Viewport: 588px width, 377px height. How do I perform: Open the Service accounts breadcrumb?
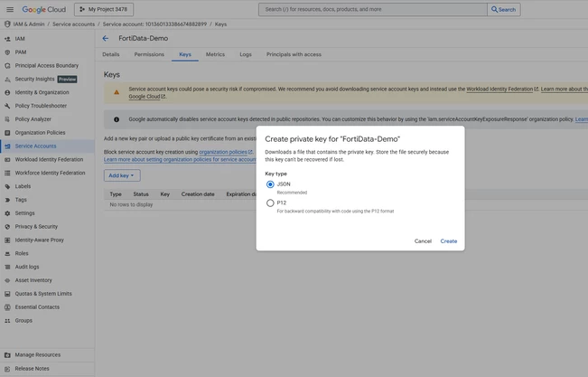coord(73,24)
